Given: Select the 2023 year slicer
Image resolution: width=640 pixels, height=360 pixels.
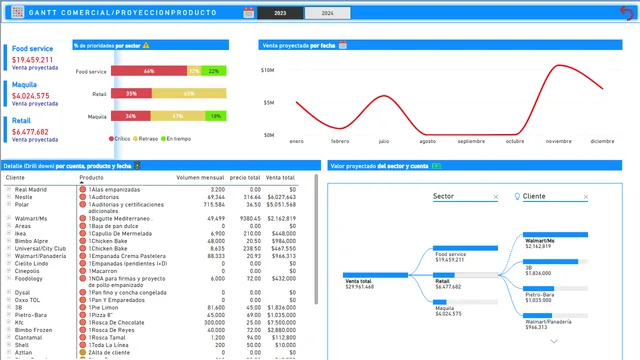Looking at the screenshot, I should tap(280, 13).
